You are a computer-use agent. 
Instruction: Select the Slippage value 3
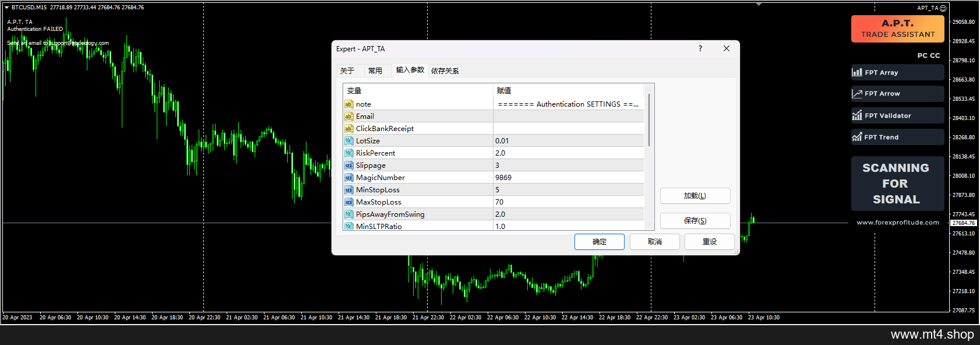coord(569,166)
